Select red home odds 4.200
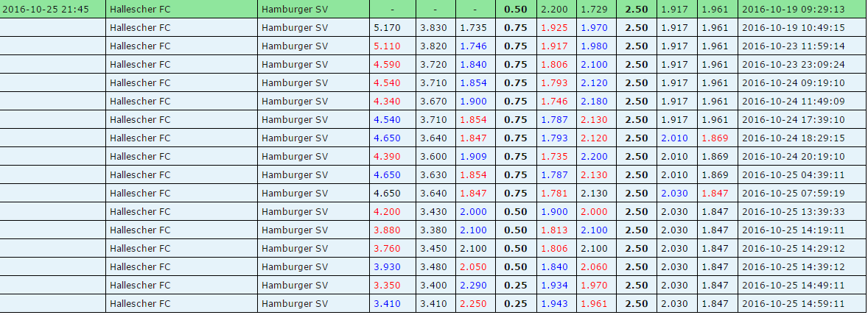868x315 pixels. 387,212
